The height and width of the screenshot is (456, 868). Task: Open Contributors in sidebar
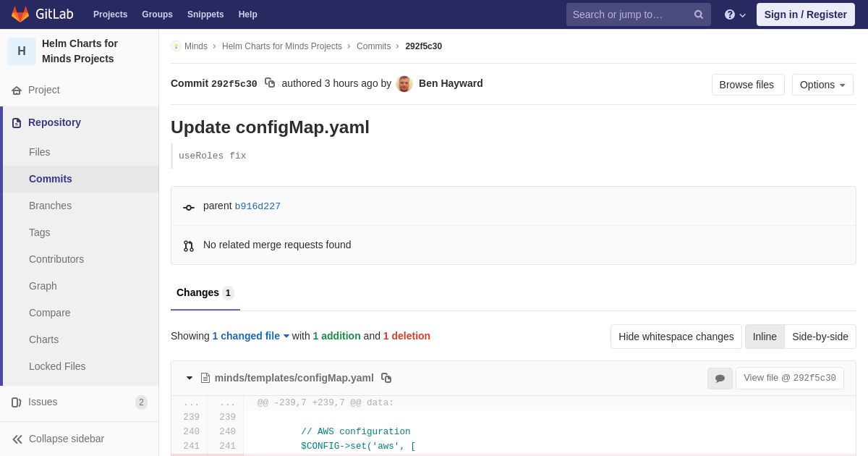pos(56,259)
